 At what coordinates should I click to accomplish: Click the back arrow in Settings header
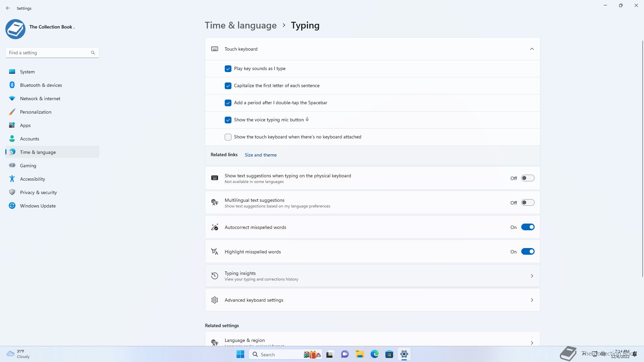click(x=8, y=8)
